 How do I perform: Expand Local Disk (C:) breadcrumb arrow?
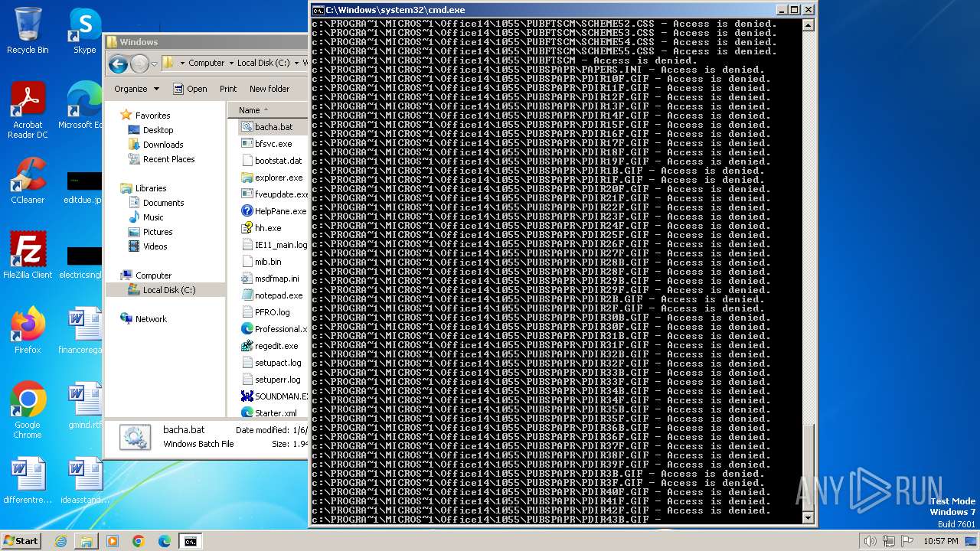(x=296, y=64)
